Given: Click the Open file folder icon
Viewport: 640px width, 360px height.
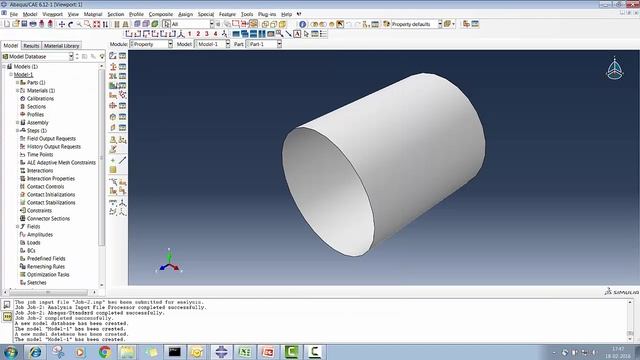Looking at the screenshot, I should pyautogui.click(x=16, y=24).
